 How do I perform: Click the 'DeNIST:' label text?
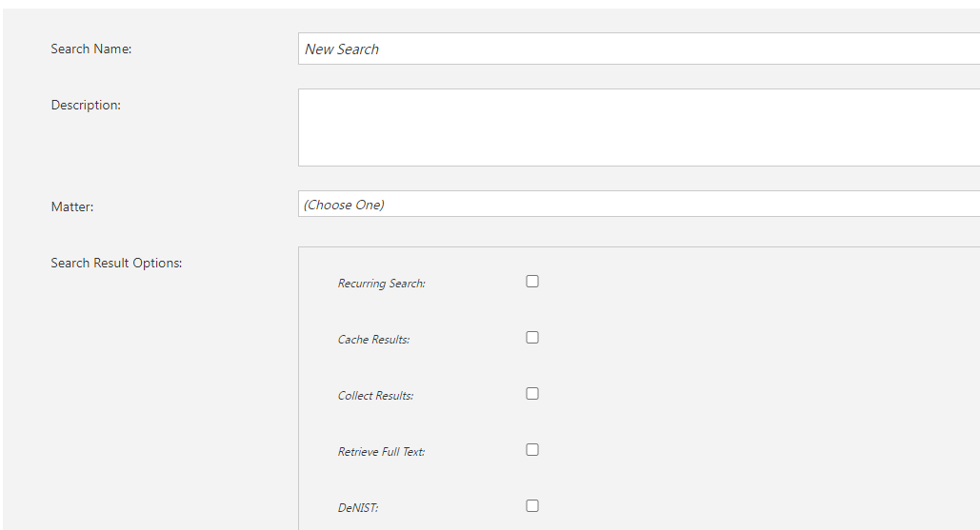357,508
